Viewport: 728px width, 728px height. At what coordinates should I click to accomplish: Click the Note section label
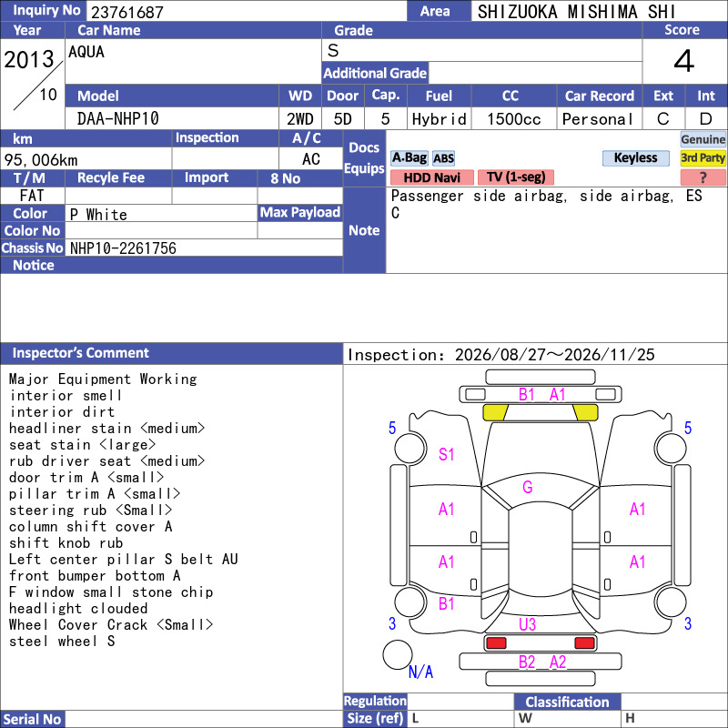pos(364,230)
